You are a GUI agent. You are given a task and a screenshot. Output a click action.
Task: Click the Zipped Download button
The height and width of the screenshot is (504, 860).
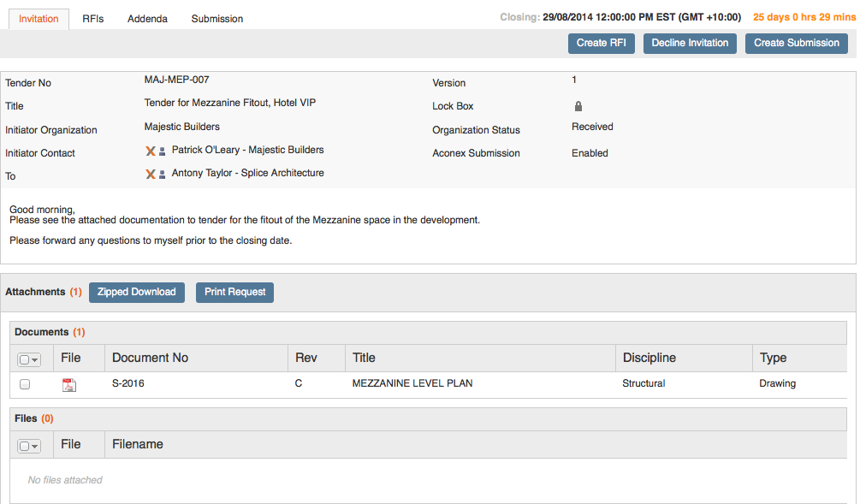(137, 292)
